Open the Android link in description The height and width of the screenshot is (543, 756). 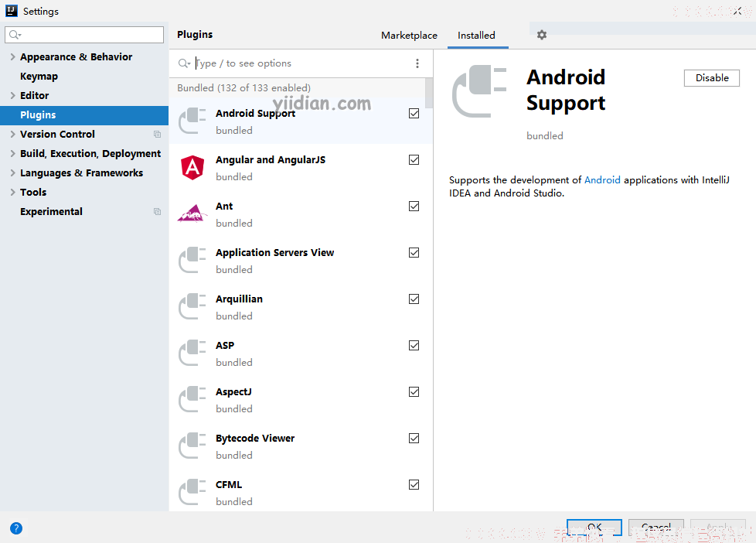[x=602, y=179]
